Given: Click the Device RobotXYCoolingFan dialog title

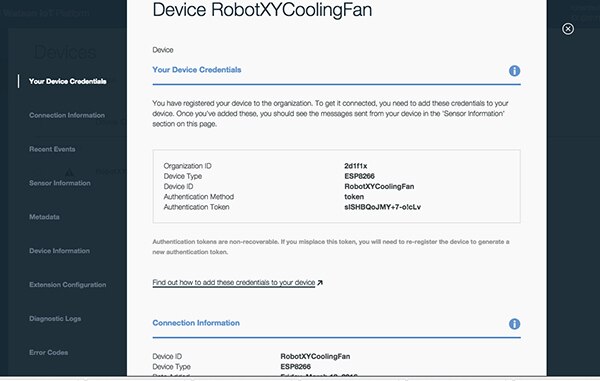Looking at the screenshot, I should (262, 10).
